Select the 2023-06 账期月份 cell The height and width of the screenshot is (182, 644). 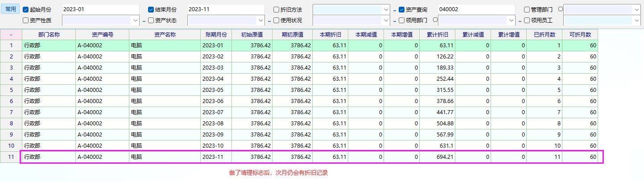216,101
